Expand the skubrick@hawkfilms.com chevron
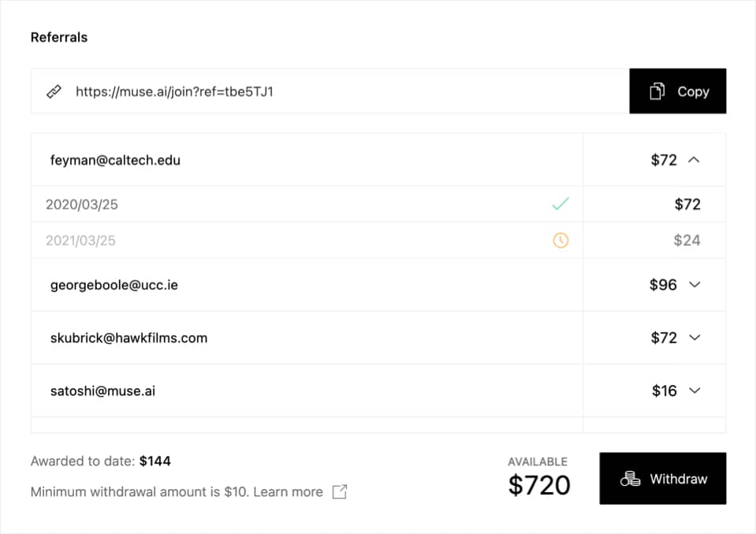The image size is (756, 534). [695, 338]
